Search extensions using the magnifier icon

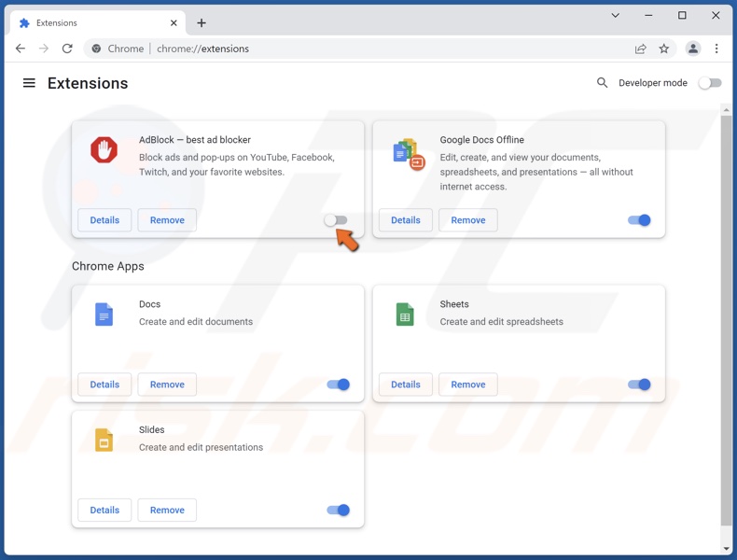(603, 83)
